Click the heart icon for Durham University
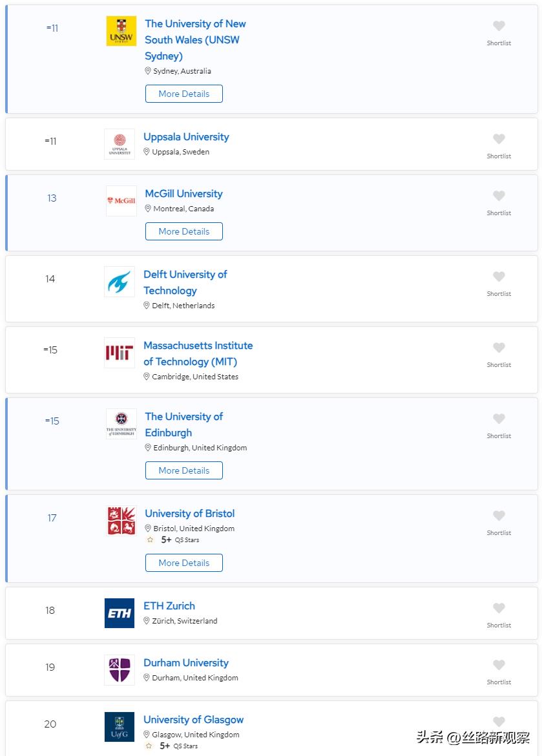 (x=499, y=666)
